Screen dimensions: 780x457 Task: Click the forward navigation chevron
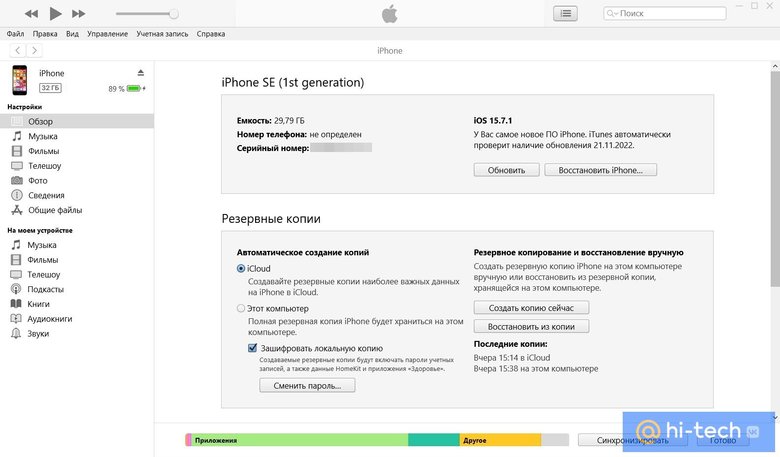(35, 50)
